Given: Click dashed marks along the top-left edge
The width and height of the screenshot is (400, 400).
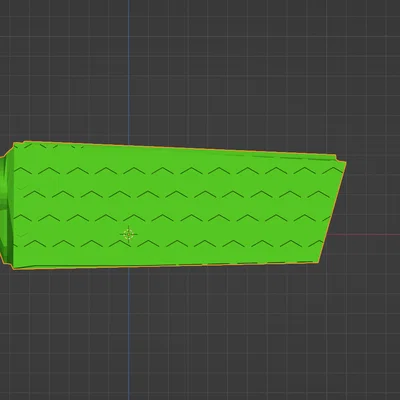Looking at the screenshot, I should [50, 146].
